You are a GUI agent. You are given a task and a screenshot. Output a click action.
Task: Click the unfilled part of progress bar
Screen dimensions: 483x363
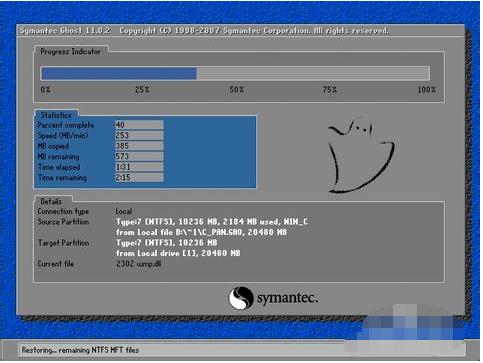(x=313, y=74)
